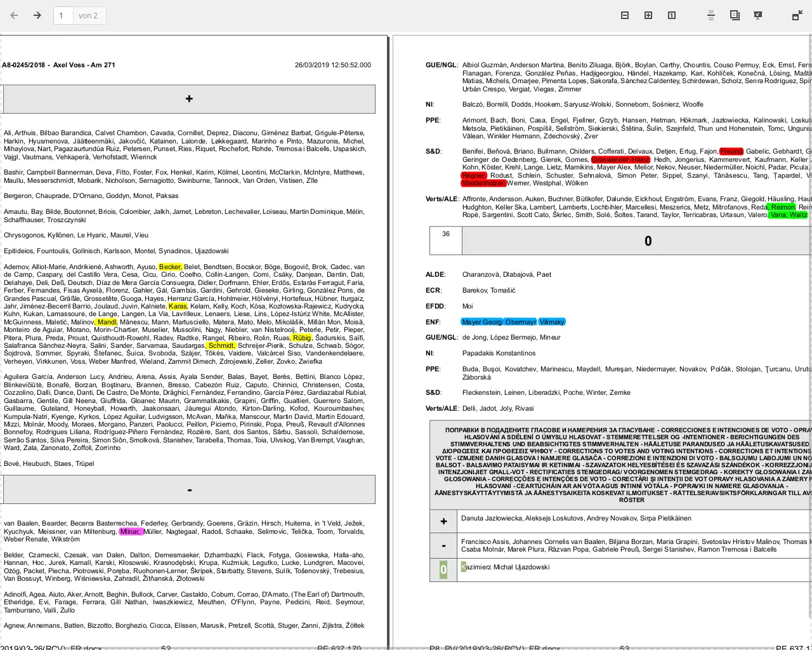This screenshot has width=812, height=650.
Task: Click 'Papadakis Konstantinos' in the NI row
Action: pos(499,354)
